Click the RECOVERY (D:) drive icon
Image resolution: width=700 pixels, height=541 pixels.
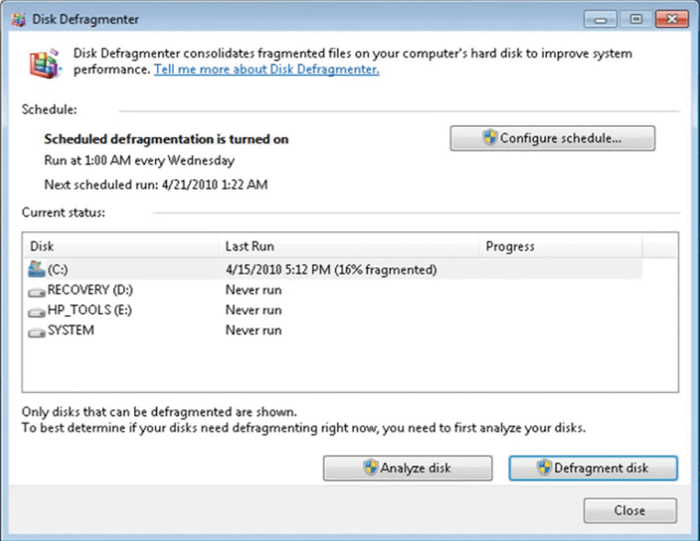tap(37, 291)
